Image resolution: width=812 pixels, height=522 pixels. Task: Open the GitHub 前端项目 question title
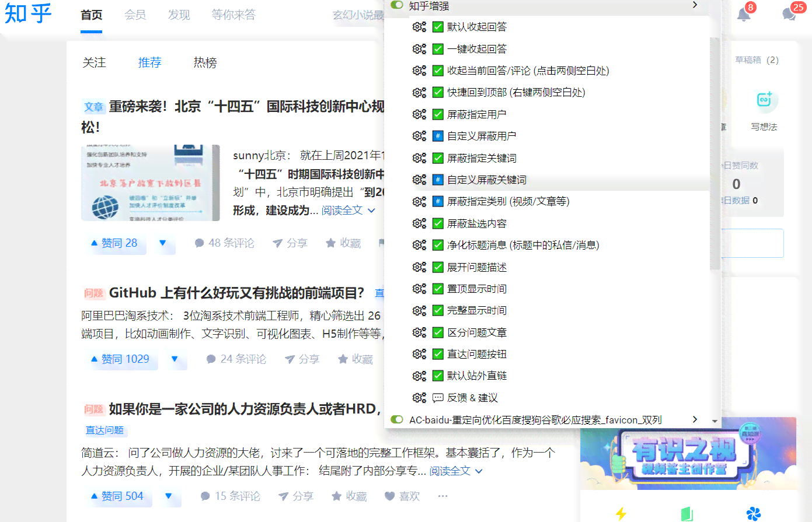point(236,293)
